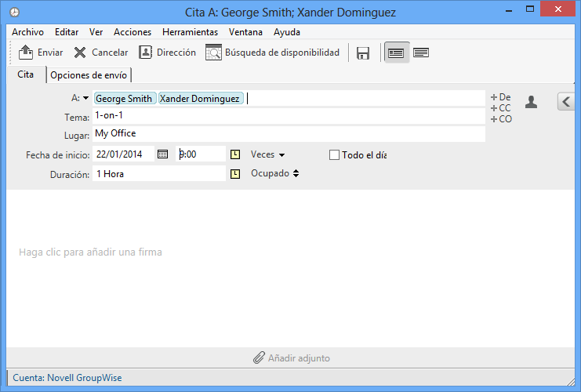Screen dimensions: 581x392
Task: Click the contact person icon
Action: coord(531,102)
